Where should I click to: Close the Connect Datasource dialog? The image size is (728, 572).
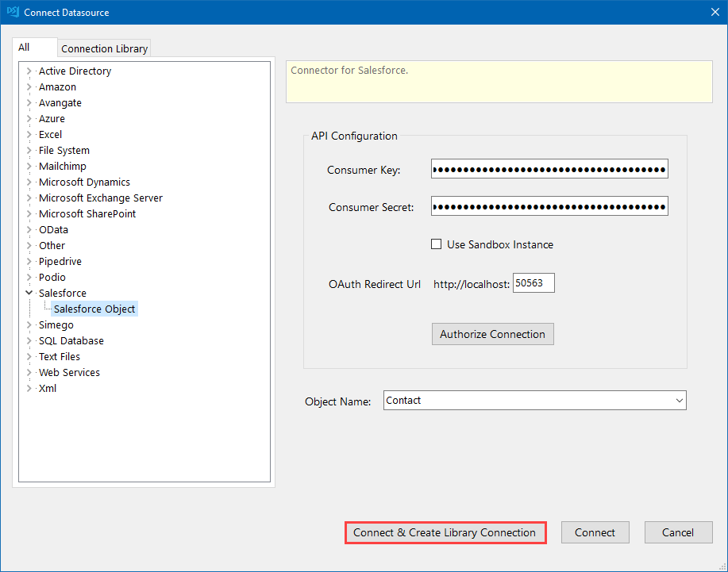point(715,12)
